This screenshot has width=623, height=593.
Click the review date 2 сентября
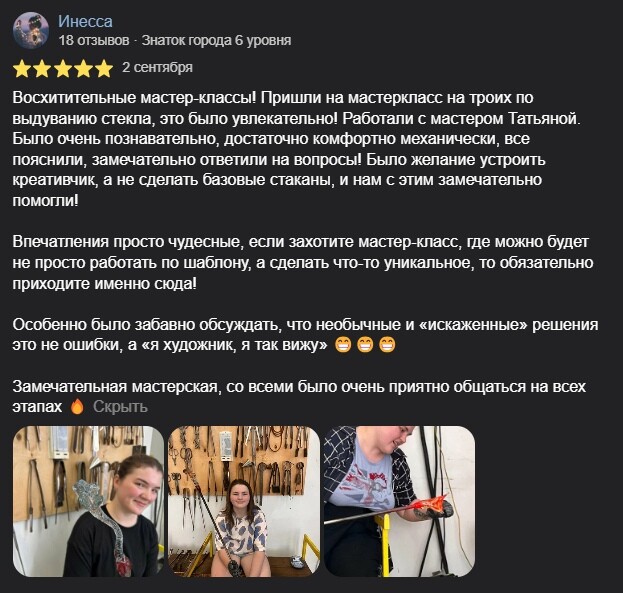[157, 67]
